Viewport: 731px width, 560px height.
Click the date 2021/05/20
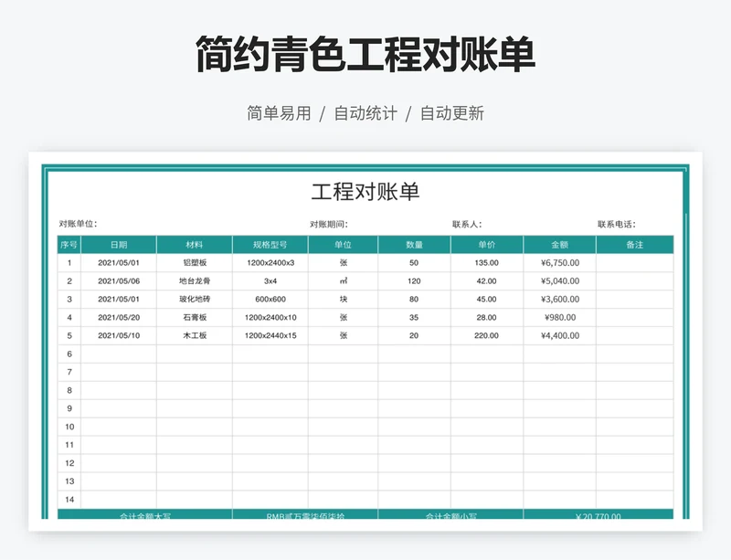coord(119,318)
